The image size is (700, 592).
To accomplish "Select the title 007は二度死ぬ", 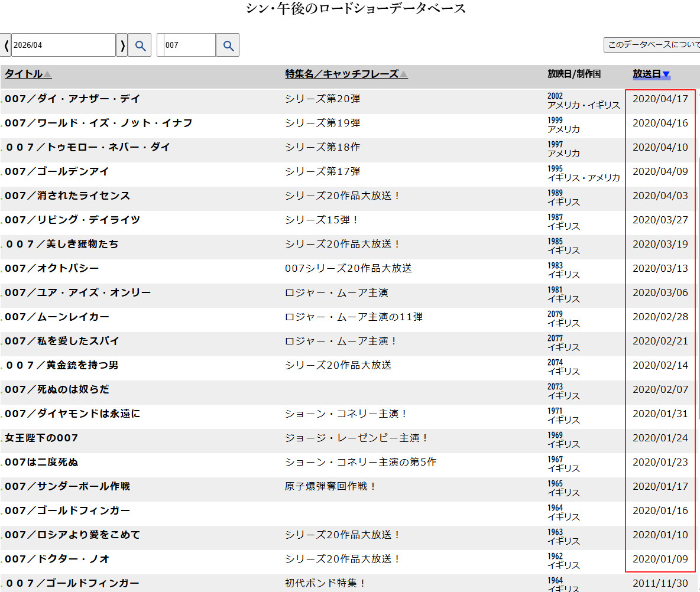I will pyautogui.click(x=41, y=462).
